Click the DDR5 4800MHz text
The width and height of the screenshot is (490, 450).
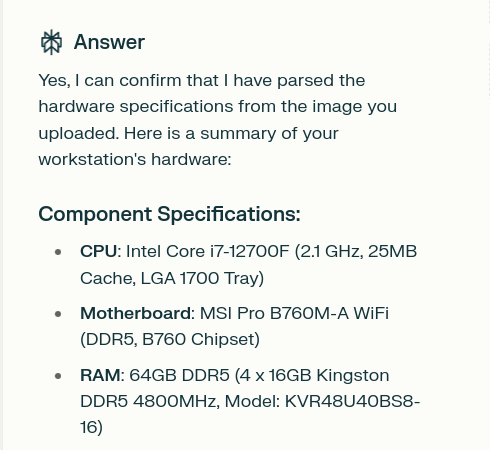click(148, 401)
